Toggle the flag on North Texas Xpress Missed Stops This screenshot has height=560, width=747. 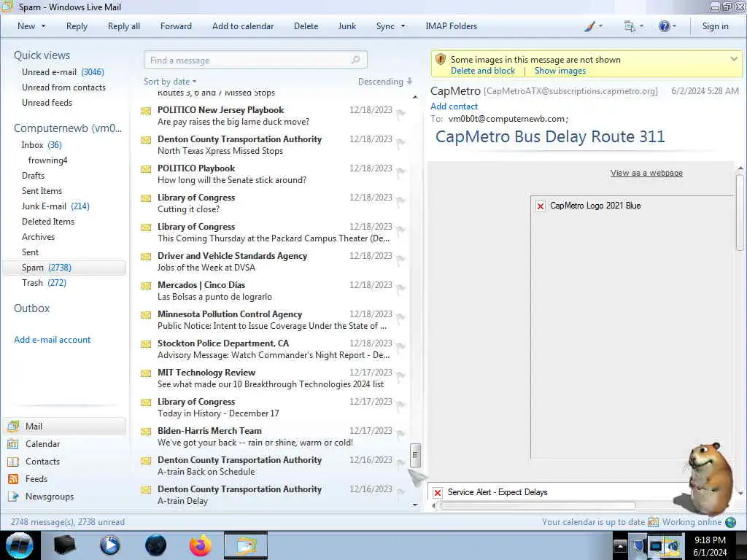pyautogui.click(x=400, y=142)
